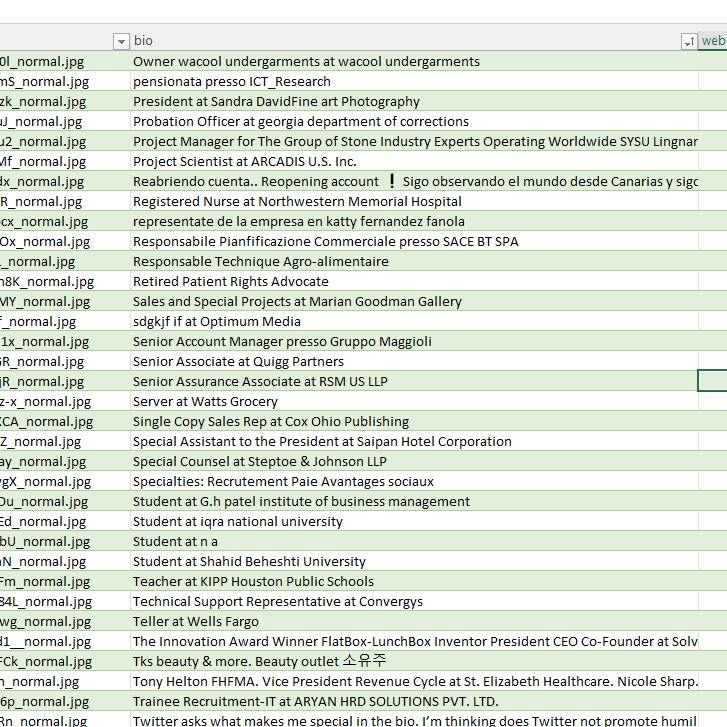
Task: Select image cell '6p_normal.jpg'
Action: tap(65, 701)
